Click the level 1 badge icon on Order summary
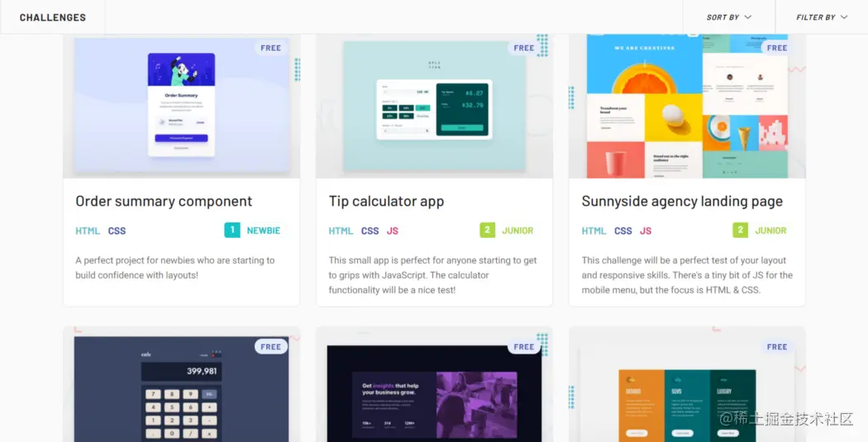Screen dimensions: 868x442 coord(232,231)
